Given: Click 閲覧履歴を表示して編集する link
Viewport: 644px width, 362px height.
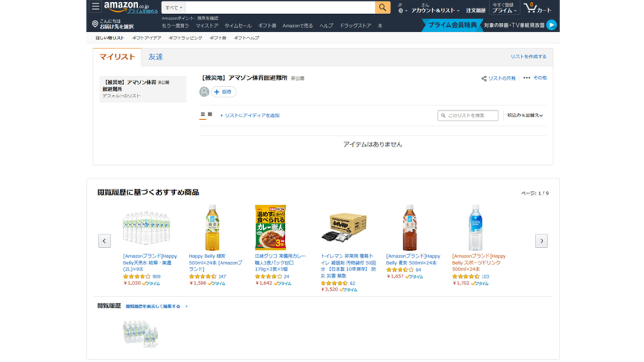Looking at the screenshot, I should [x=153, y=306].
